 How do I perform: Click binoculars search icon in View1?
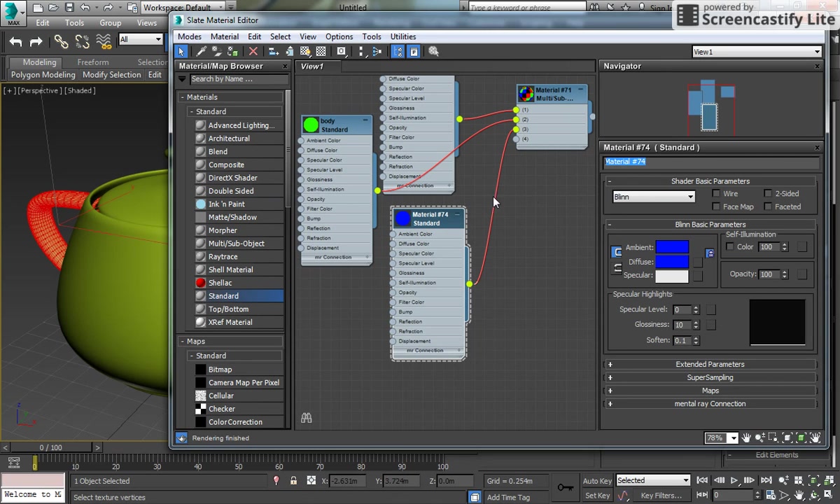pyautogui.click(x=306, y=418)
